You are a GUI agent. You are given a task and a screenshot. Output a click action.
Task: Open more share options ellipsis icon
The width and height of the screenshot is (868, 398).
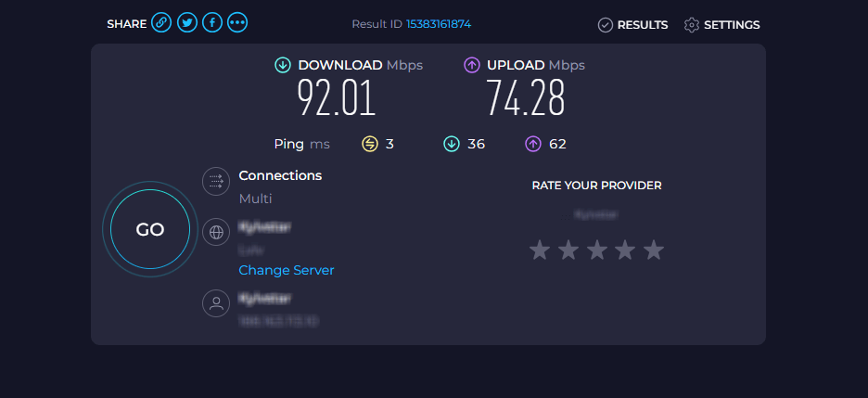pyautogui.click(x=237, y=23)
